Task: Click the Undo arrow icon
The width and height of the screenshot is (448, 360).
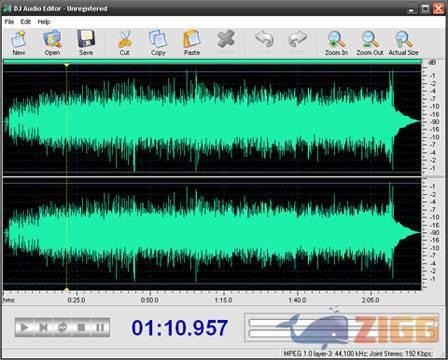Action: point(264,39)
